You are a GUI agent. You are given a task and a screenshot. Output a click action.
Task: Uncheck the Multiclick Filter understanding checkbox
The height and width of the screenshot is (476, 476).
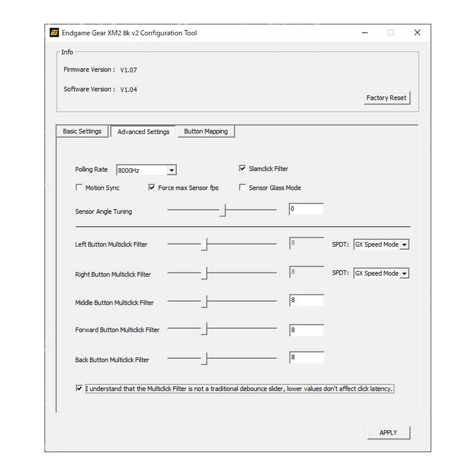tap(79, 389)
